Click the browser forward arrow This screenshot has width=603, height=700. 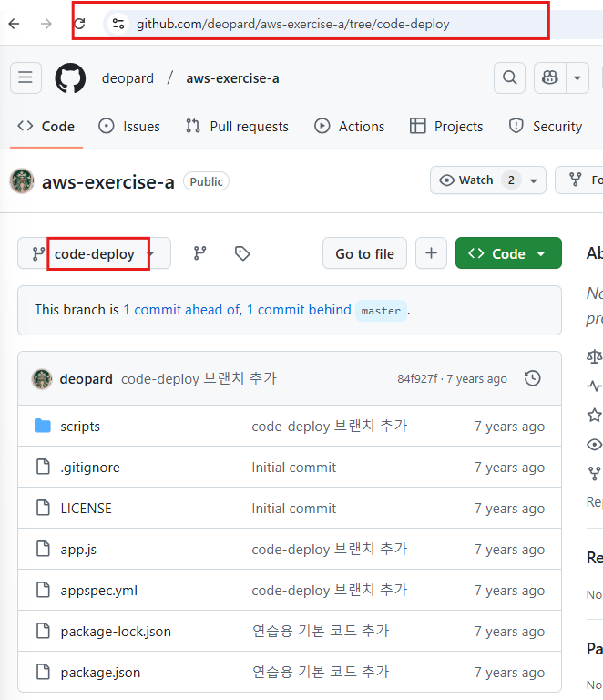coord(46,24)
